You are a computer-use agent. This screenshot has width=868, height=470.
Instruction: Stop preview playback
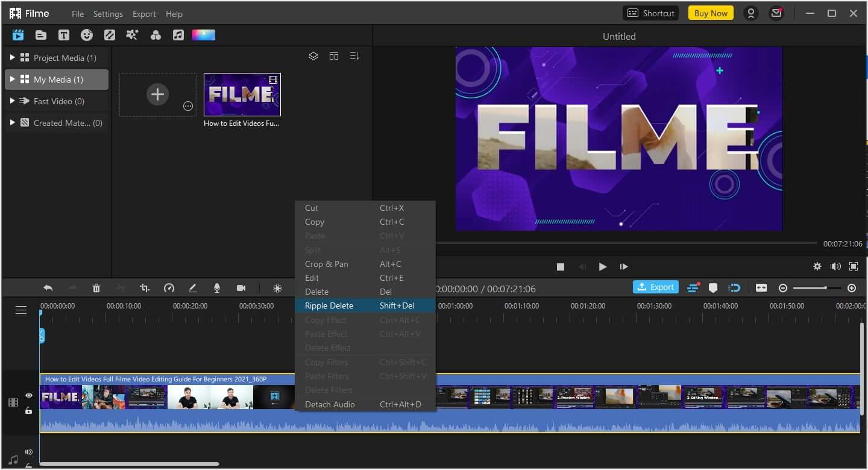pos(561,266)
